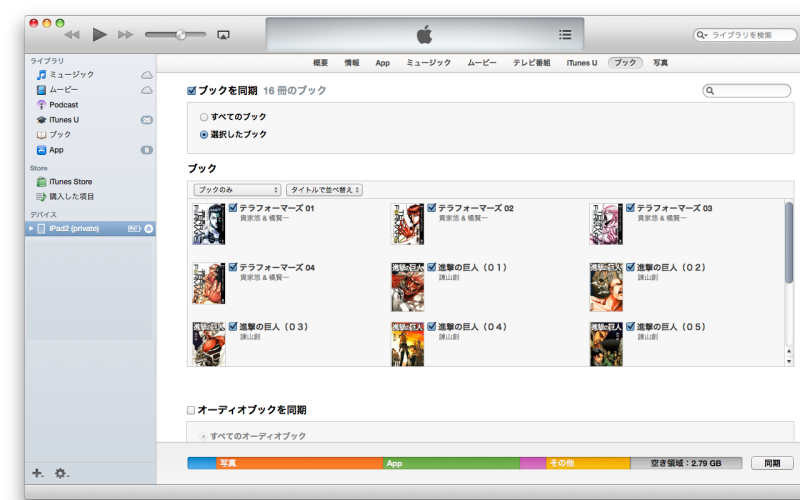Image resolution: width=800 pixels, height=500 pixels.
Task: Switch to the ミュージック tab
Action: click(429, 63)
